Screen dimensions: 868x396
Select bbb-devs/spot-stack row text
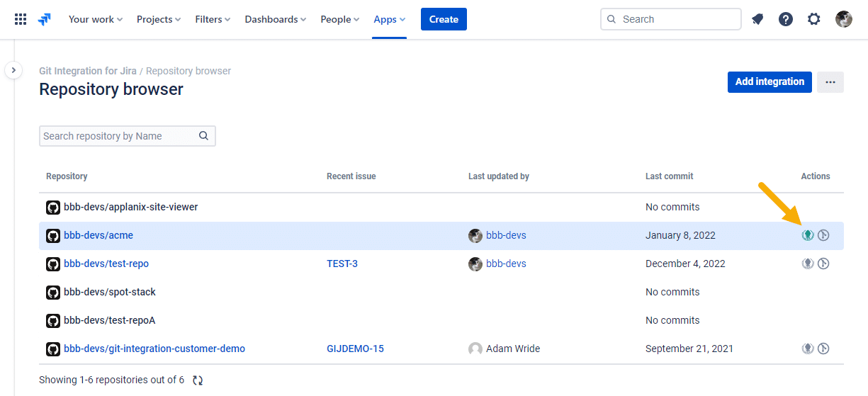[110, 292]
